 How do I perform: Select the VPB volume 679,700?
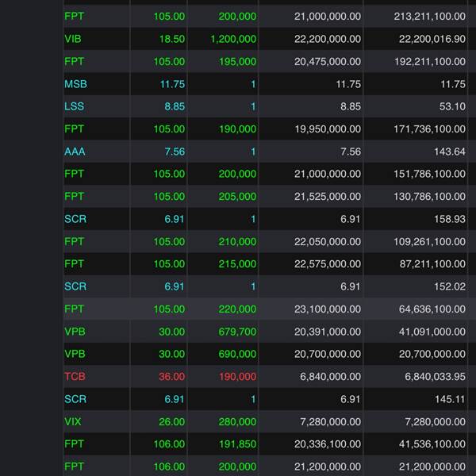[x=237, y=332]
